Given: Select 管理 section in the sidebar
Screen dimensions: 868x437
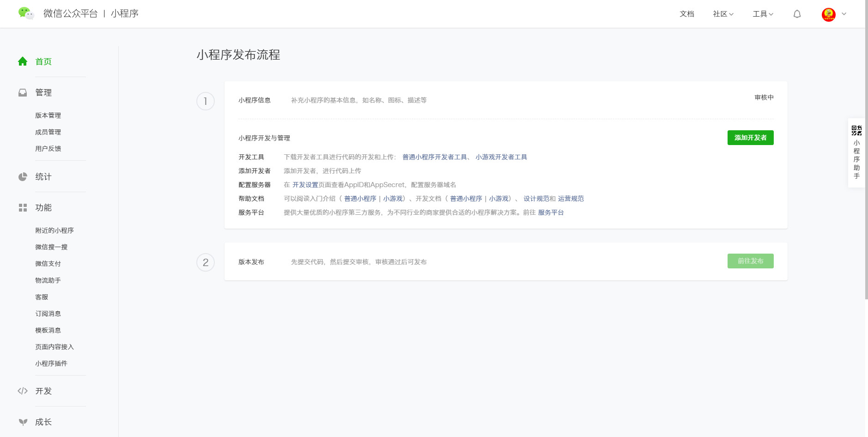Looking at the screenshot, I should [43, 92].
